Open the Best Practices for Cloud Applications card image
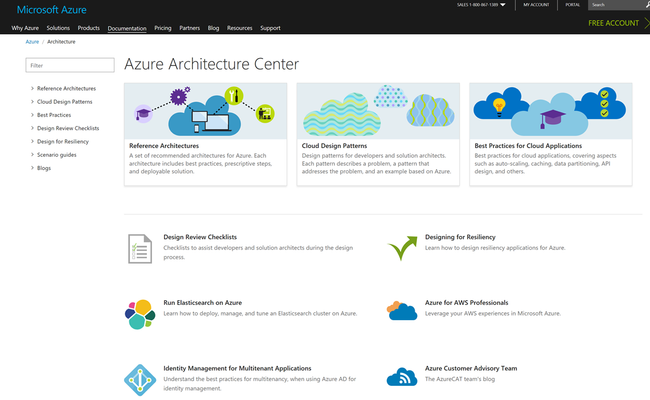The height and width of the screenshot is (400, 650). tap(551, 111)
